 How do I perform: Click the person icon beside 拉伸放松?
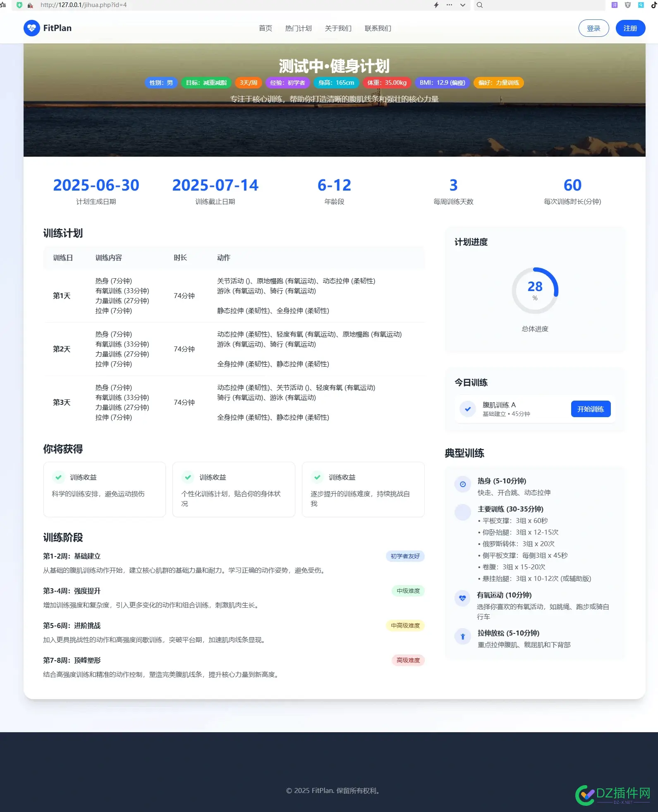coord(462,636)
